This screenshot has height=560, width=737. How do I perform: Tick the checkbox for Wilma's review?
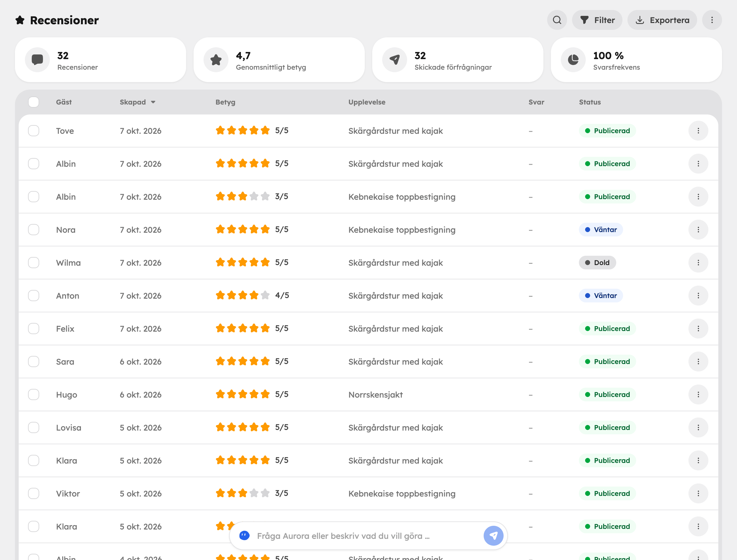click(x=34, y=263)
